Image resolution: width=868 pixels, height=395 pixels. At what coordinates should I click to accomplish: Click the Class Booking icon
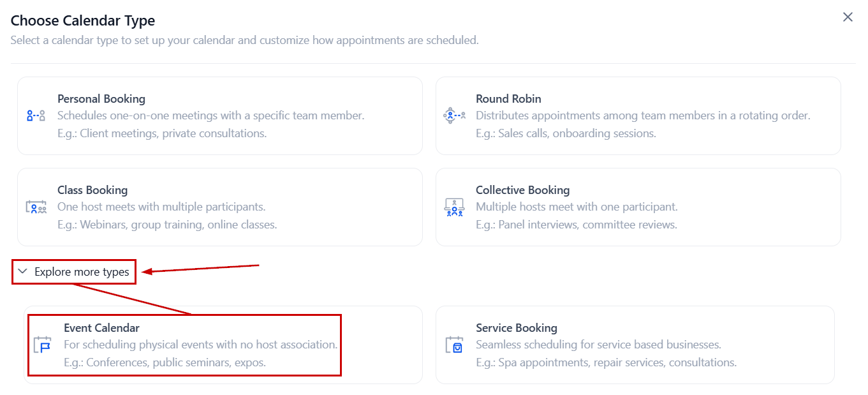point(36,207)
